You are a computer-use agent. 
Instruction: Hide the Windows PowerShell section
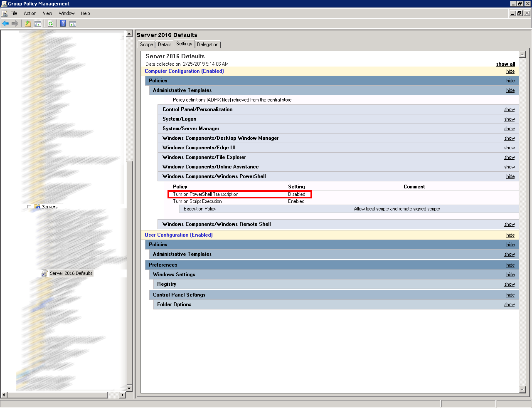[510, 176]
